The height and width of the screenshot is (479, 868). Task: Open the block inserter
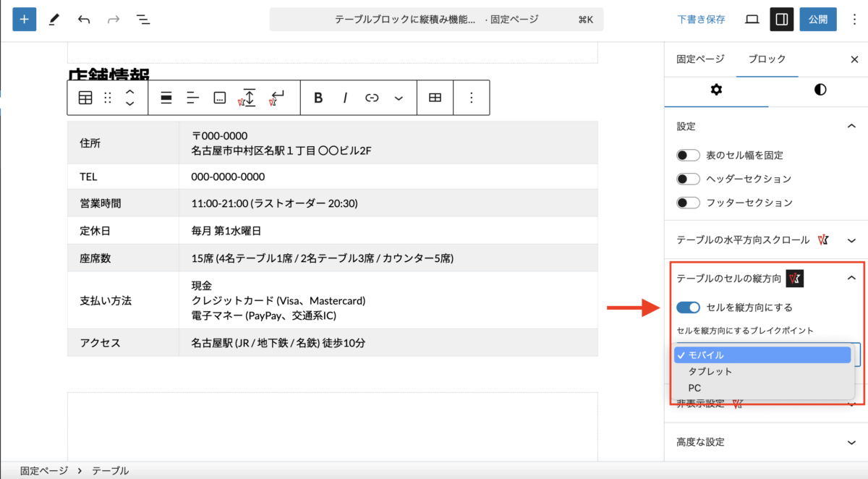click(24, 19)
